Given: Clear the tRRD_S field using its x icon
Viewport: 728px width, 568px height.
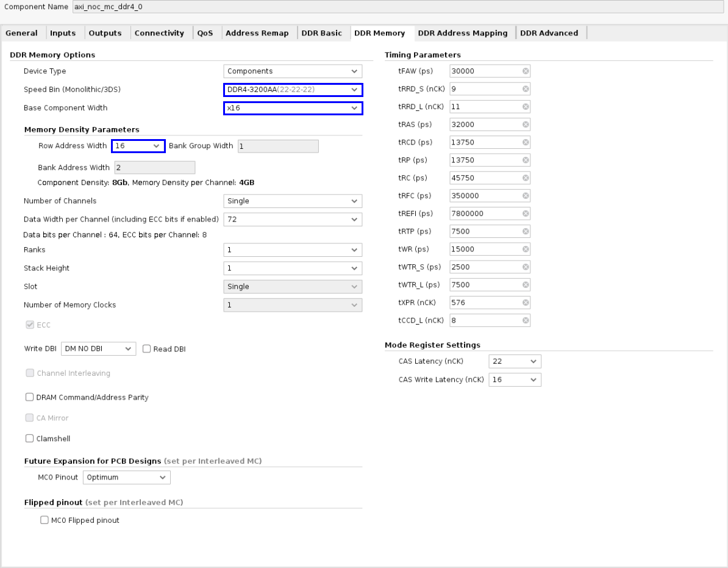Looking at the screenshot, I should coord(526,89).
